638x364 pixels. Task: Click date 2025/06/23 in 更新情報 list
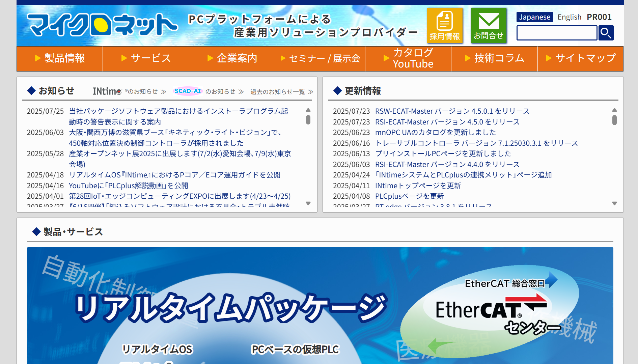pos(351,132)
